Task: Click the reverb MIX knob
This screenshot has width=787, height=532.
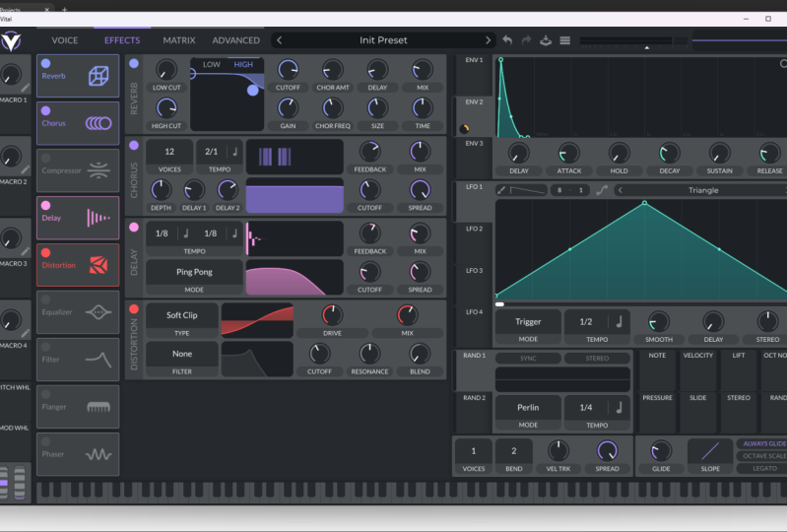Action: click(423, 70)
